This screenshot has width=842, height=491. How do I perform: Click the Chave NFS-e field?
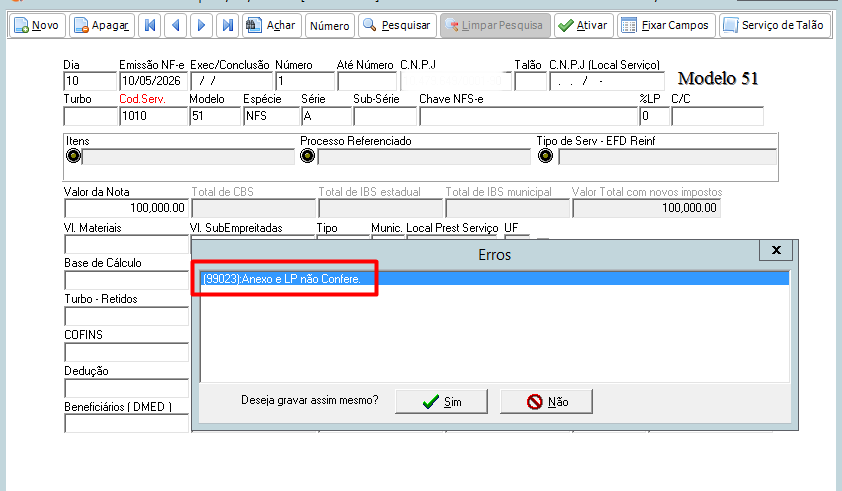click(x=528, y=116)
